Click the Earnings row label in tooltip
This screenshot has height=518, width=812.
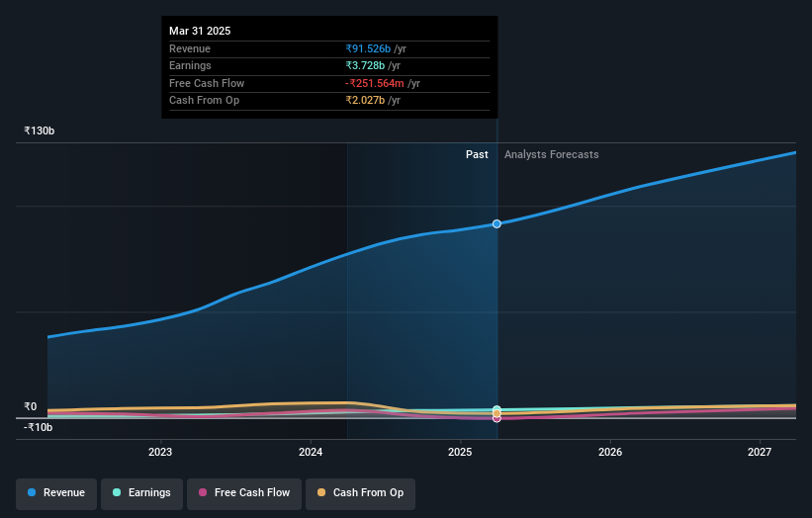pyautogui.click(x=190, y=65)
